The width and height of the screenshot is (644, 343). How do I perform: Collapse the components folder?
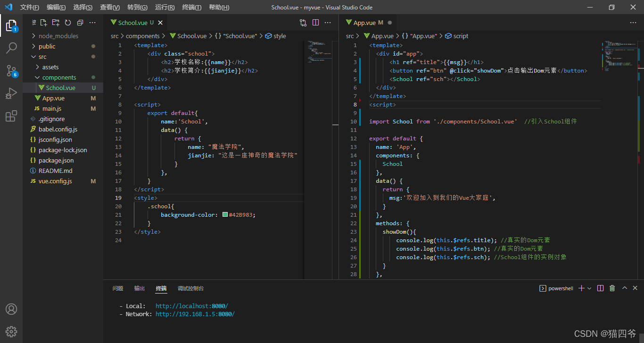(63, 77)
